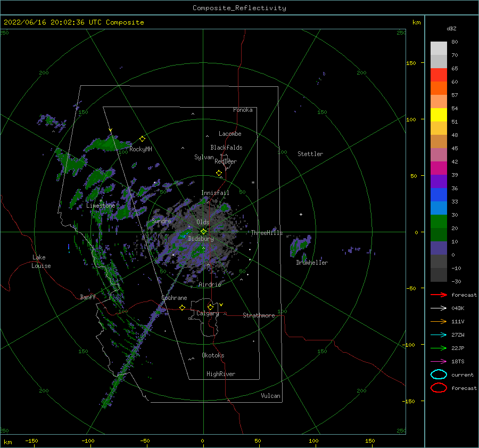Click the dark orange 60–57 dBZ swatch
This screenshot has width=479, height=448.
pyautogui.click(x=439, y=88)
